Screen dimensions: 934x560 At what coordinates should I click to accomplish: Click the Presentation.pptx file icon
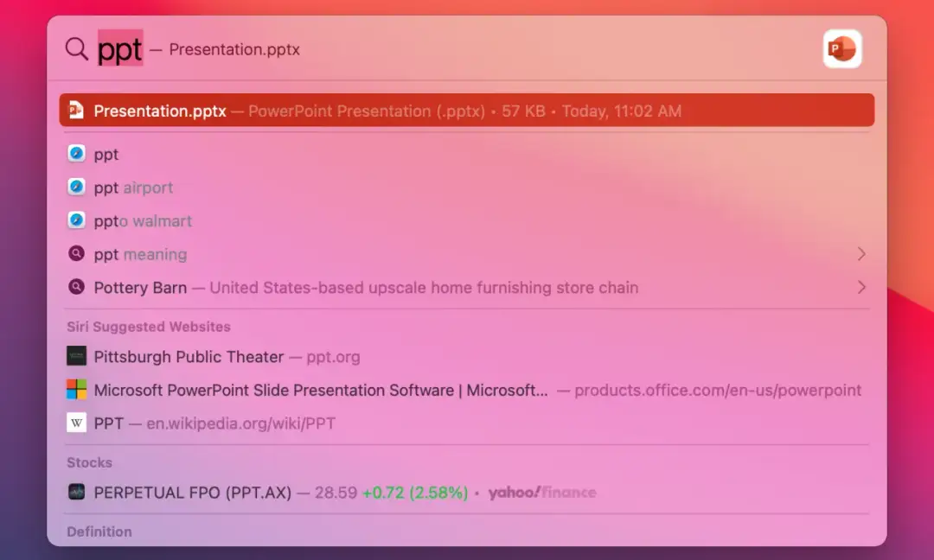[77, 111]
